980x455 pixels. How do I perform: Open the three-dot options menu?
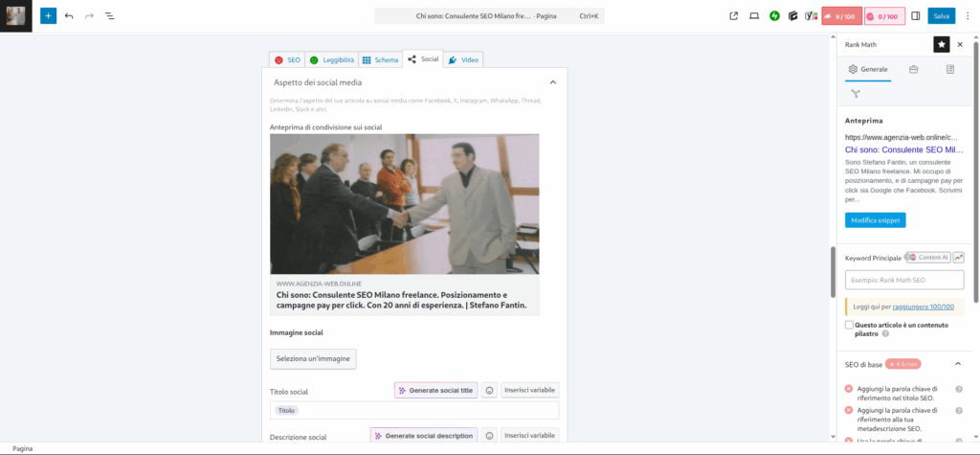click(968, 16)
